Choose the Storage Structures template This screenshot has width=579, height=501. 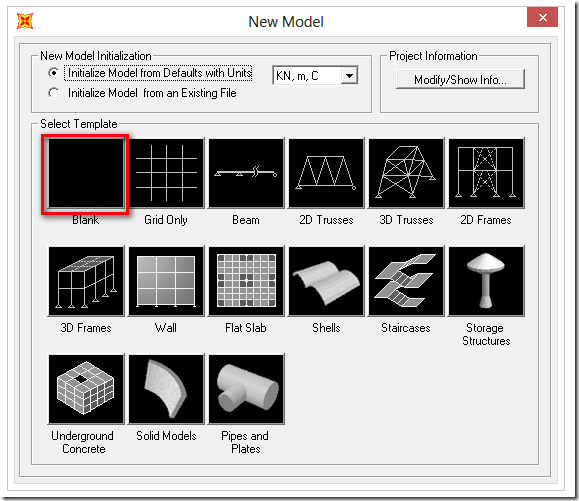click(486, 281)
